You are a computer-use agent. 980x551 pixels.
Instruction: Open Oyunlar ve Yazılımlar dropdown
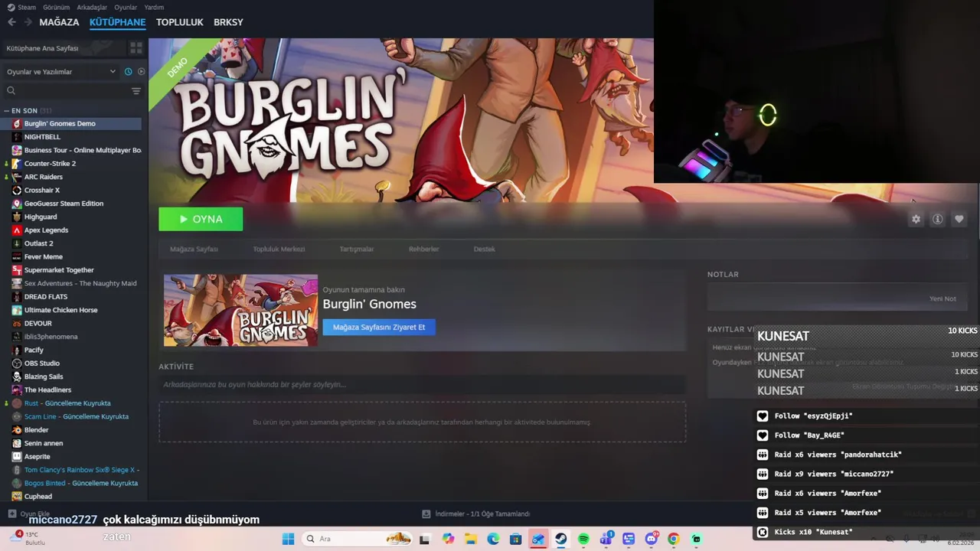tap(61, 71)
